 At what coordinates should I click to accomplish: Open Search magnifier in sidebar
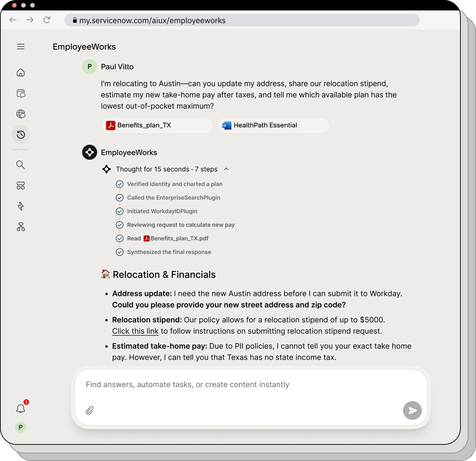(21, 165)
